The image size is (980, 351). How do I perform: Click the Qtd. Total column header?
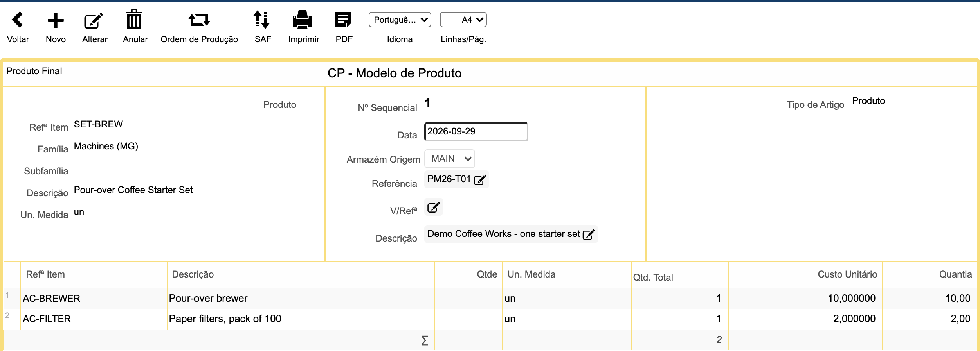click(653, 278)
